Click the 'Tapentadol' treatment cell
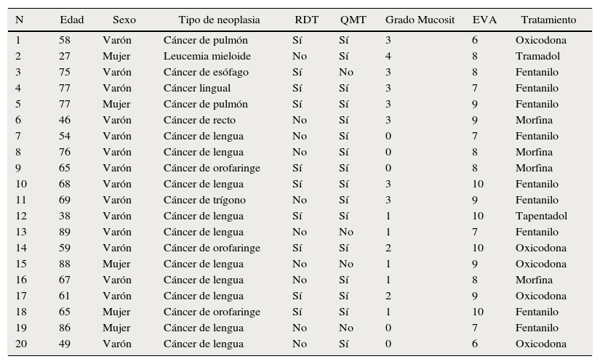600x364 pixels. click(x=541, y=216)
